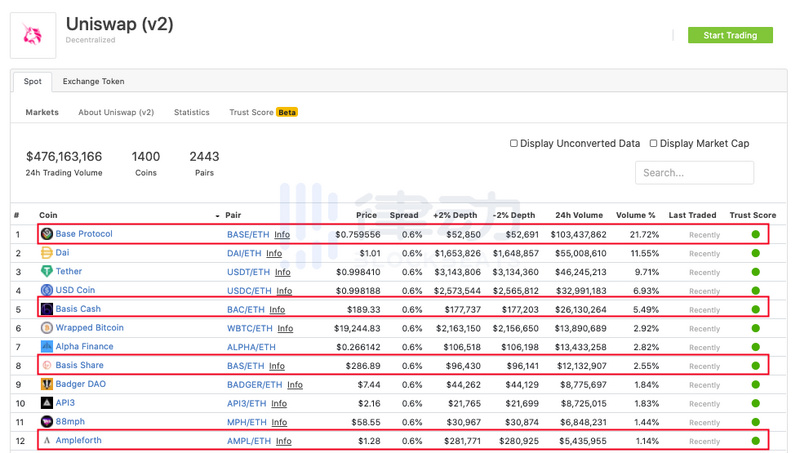Viewport: 800px width, 453px height.
Task: Click the Wrapped Bitcoin coin icon
Action: 47,328
